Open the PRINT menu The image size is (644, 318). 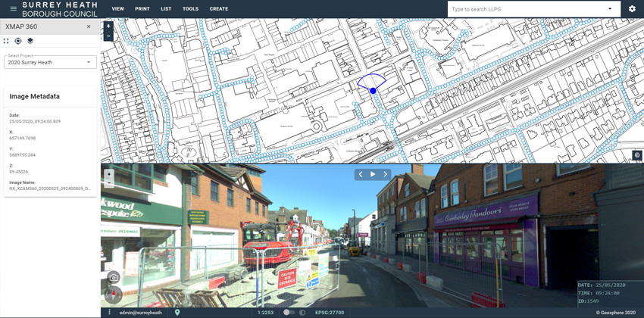click(142, 8)
